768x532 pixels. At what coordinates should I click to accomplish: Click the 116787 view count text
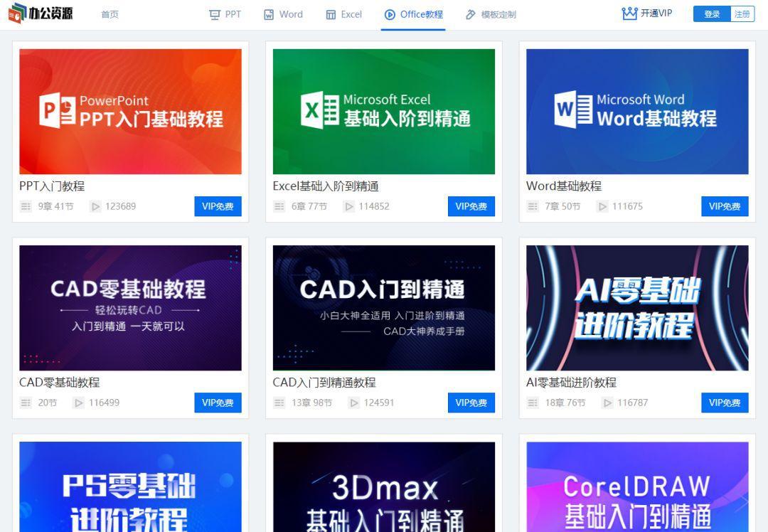632,403
